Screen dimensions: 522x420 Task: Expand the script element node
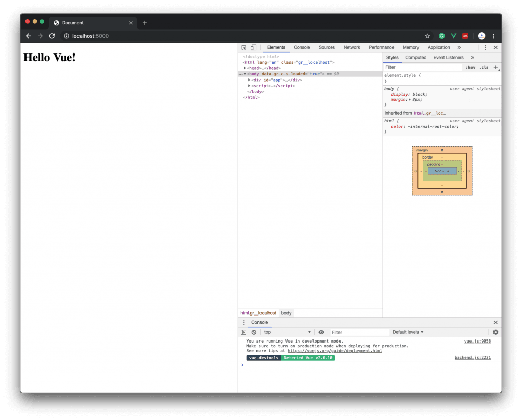click(249, 86)
